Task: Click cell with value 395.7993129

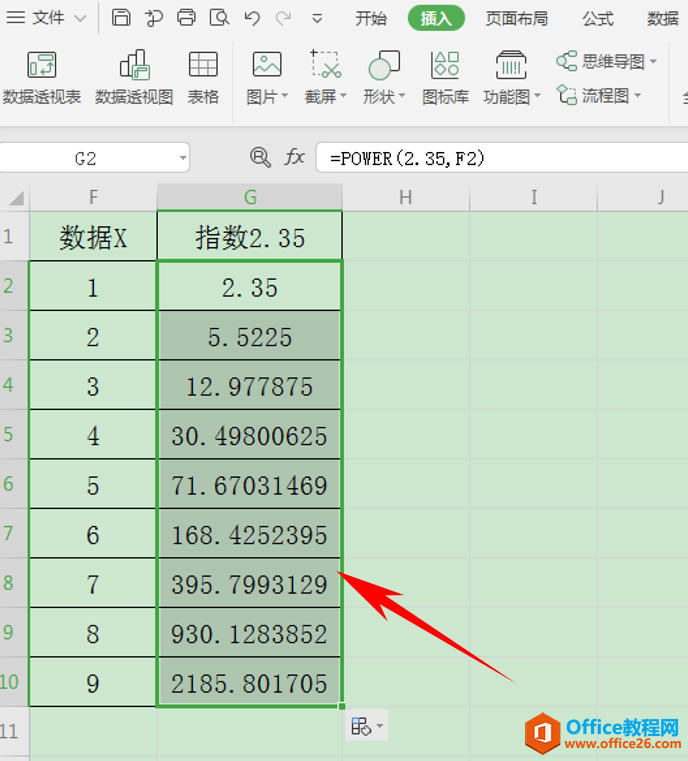Action: [x=250, y=583]
